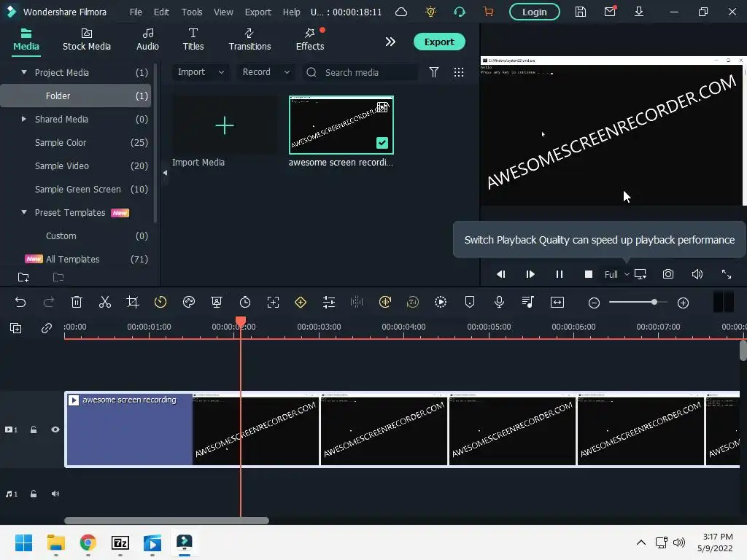The image size is (747, 560).
Task: Switch media grid view icon
Action: (x=458, y=72)
